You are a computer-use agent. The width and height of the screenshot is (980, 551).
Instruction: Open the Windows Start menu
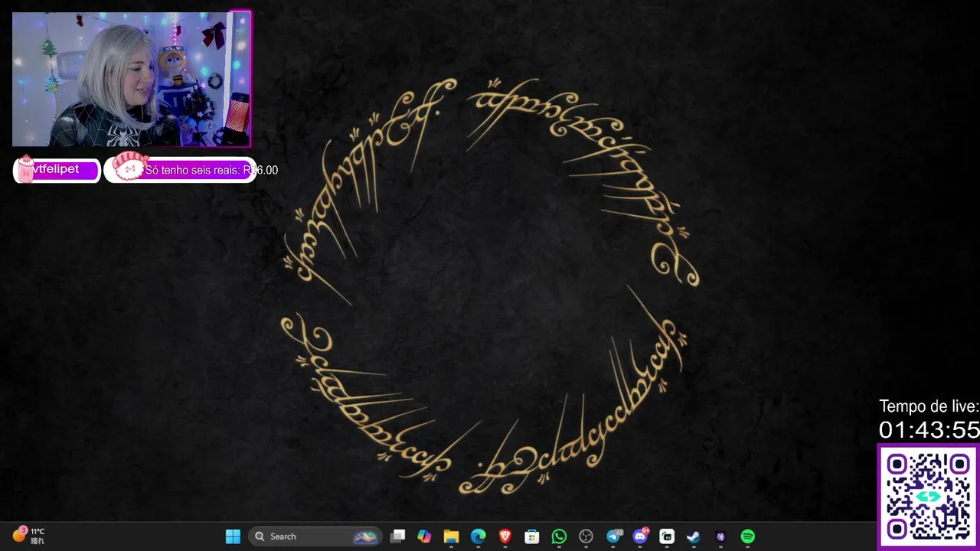pyautogui.click(x=233, y=536)
